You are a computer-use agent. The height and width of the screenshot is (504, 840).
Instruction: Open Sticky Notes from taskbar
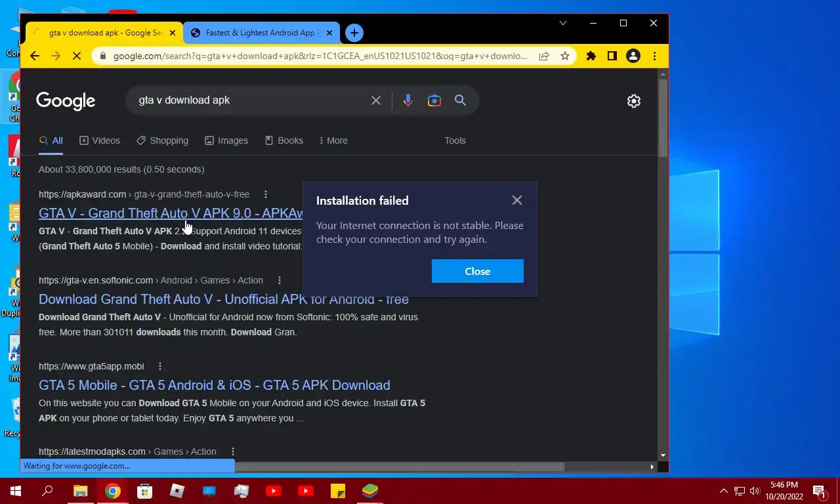click(338, 491)
